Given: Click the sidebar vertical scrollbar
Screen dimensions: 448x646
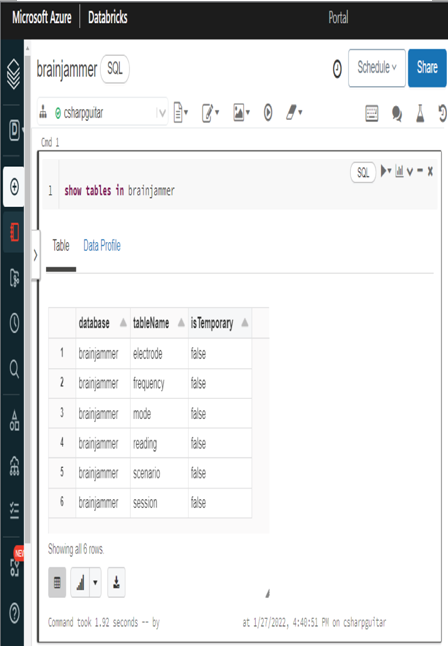Looking at the screenshot, I should [28, 297].
